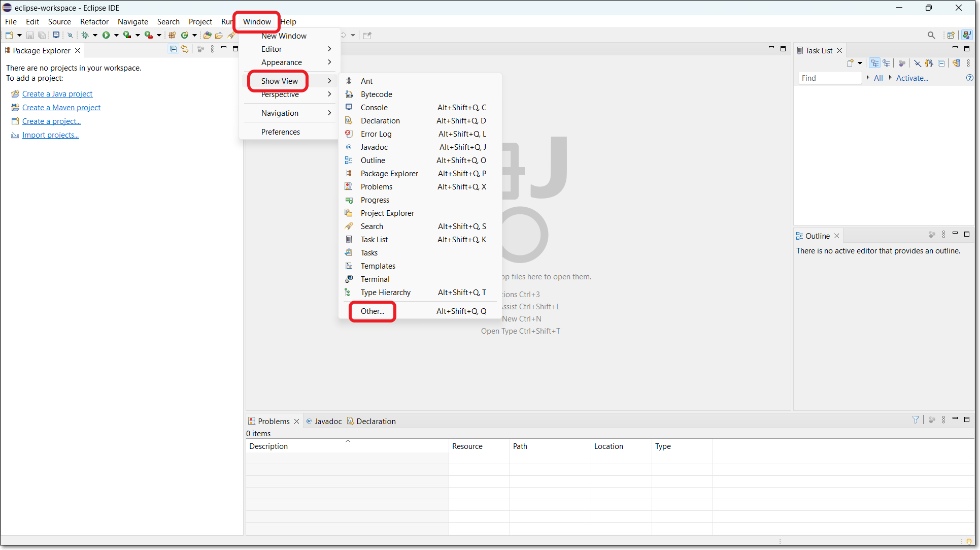Click the toolbar magnifier search icon

pyautogui.click(x=931, y=35)
